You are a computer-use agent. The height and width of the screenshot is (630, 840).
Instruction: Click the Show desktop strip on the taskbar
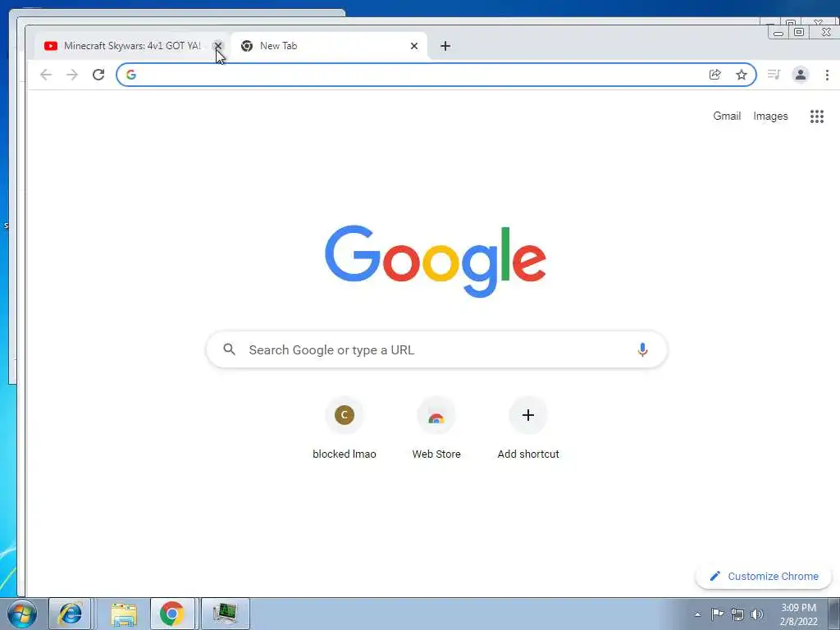point(834,614)
